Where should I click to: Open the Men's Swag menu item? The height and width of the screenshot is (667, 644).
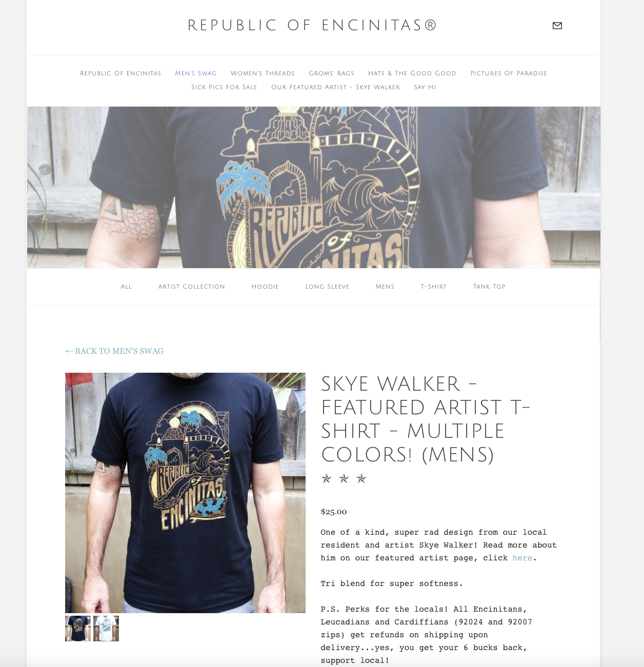[196, 73]
